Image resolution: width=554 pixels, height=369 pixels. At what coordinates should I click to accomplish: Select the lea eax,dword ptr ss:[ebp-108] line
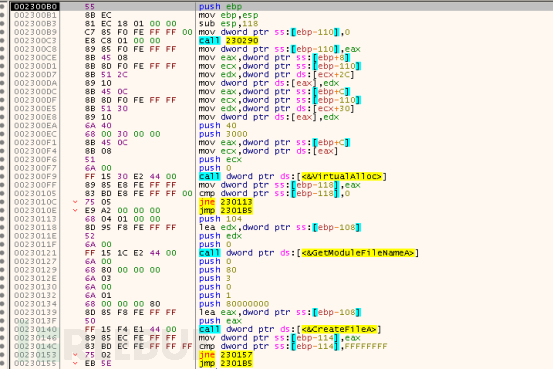279,312
